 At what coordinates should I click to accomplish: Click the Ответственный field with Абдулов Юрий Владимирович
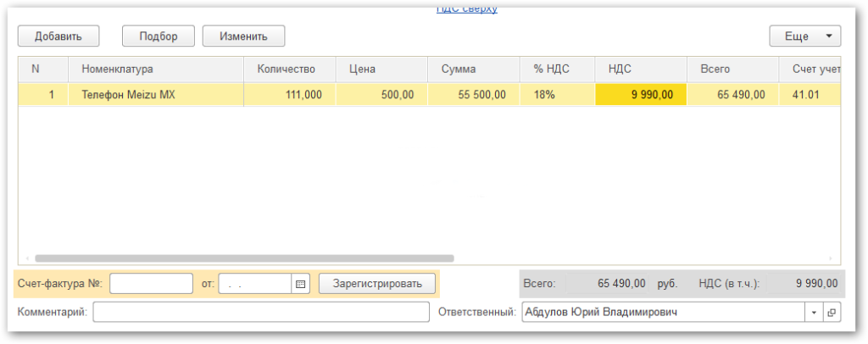pyautogui.click(x=663, y=312)
